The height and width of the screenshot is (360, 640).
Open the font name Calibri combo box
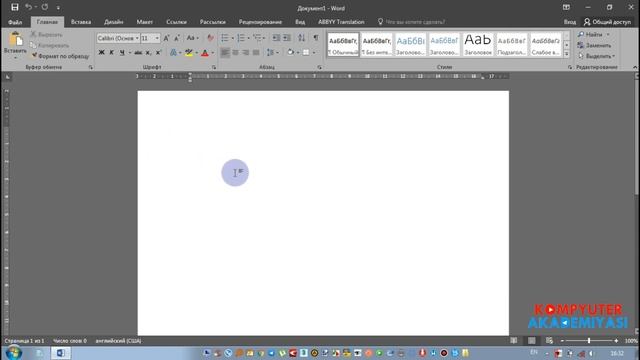point(118,38)
